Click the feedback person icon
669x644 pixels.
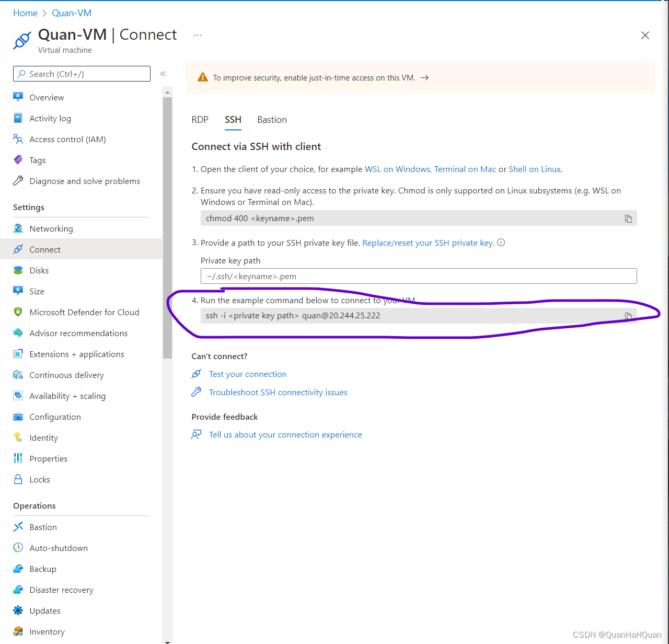click(x=197, y=434)
